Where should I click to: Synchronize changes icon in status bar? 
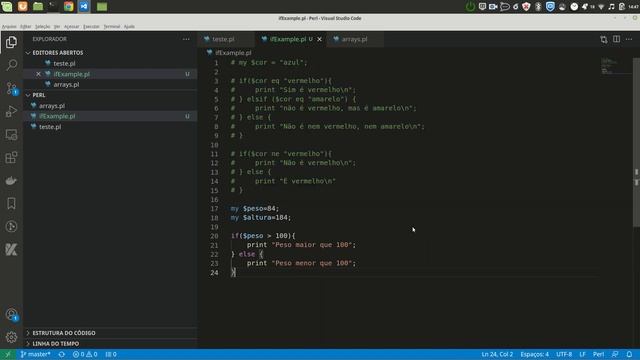[62, 354]
